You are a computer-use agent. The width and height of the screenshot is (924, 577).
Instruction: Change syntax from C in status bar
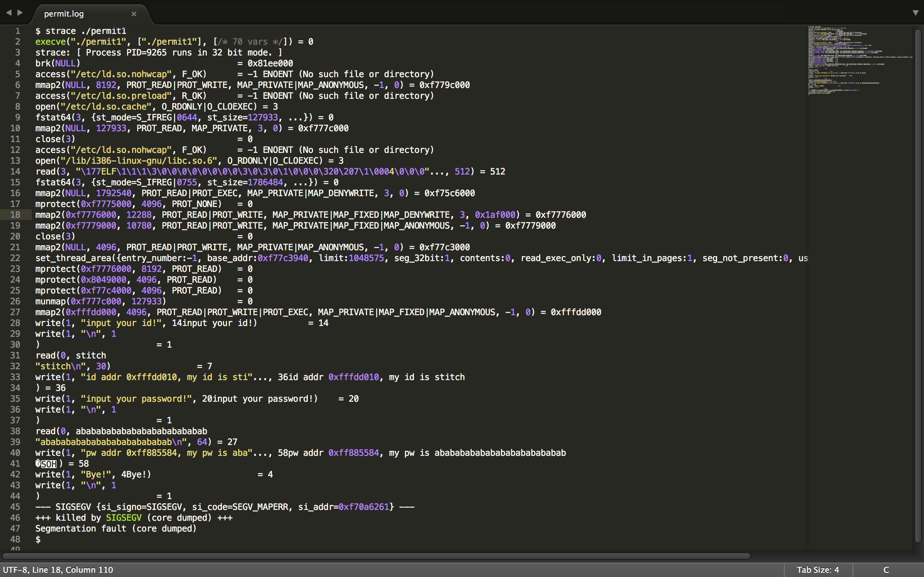click(886, 569)
